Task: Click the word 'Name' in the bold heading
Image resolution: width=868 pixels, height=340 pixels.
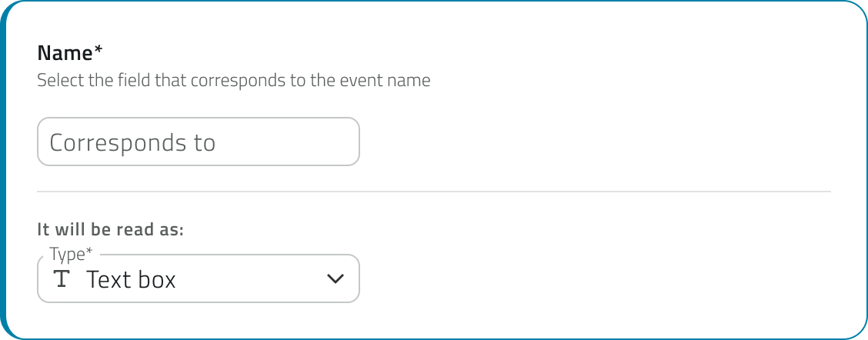Action: pyautogui.click(x=65, y=53)
